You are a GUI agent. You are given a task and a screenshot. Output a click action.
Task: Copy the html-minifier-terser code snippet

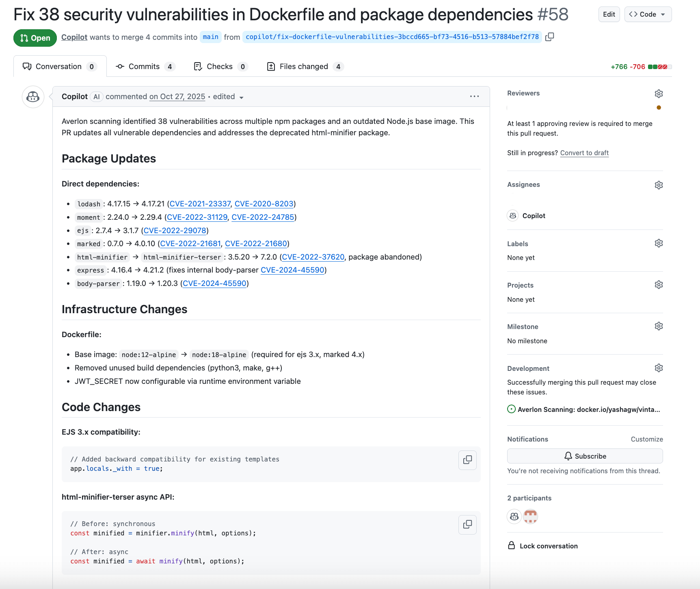[467, 524]
